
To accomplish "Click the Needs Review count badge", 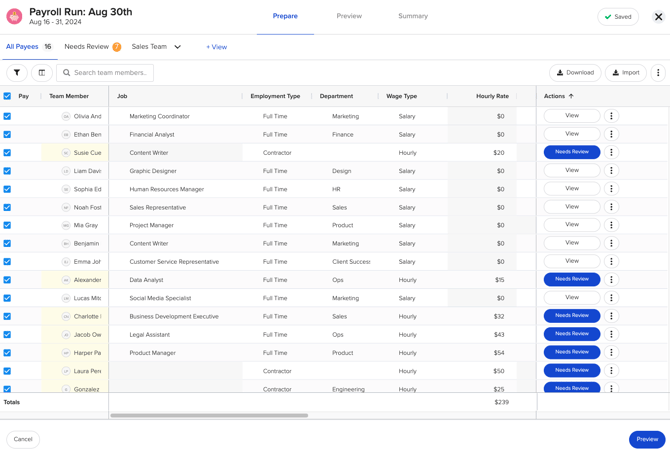I will 117,47.
